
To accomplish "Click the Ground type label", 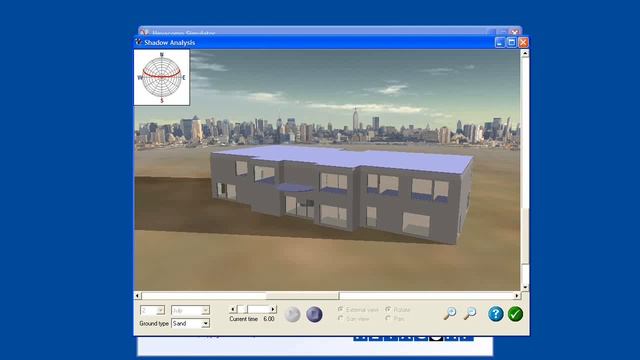I will pos(154,323).
